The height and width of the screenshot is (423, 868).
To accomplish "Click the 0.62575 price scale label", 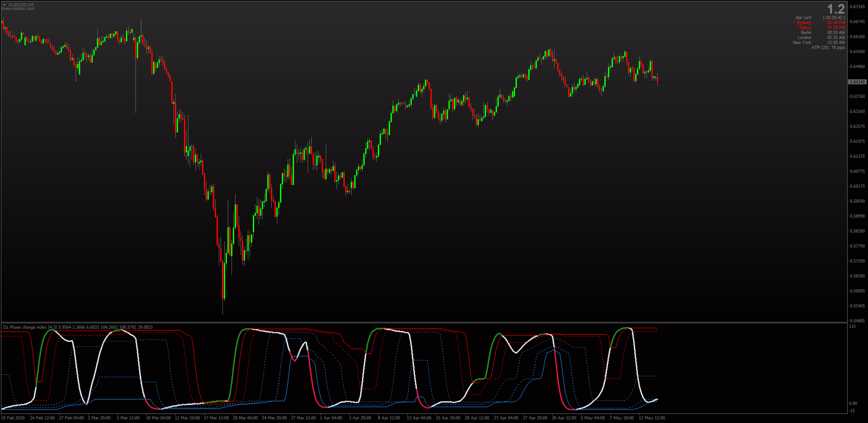I will point(857,126).
